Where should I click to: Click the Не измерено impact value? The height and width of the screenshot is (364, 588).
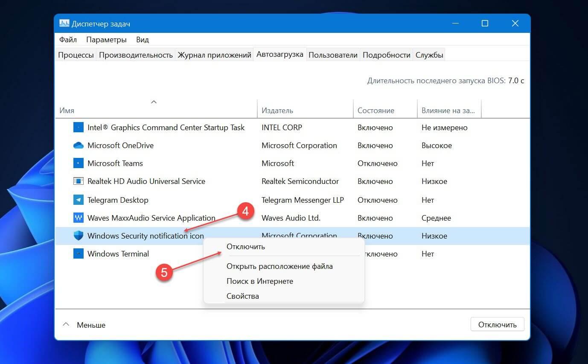(445, 127)
